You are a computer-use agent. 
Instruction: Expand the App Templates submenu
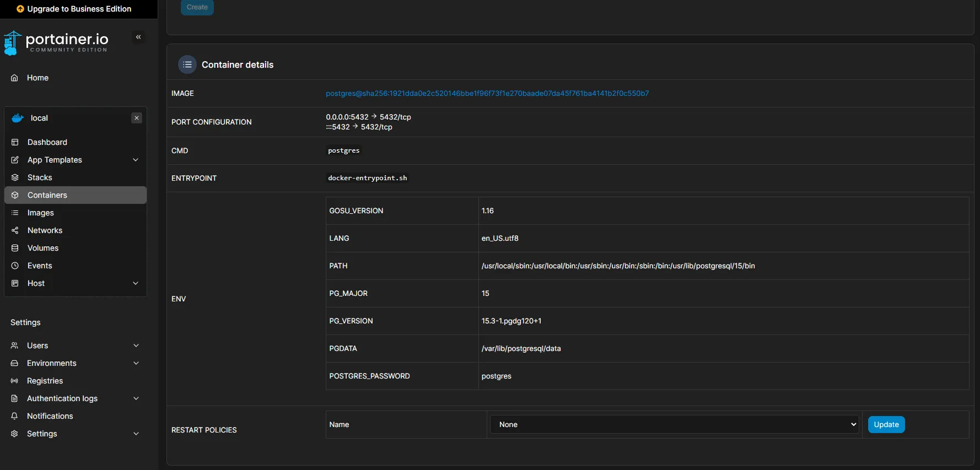coord(136,160)
